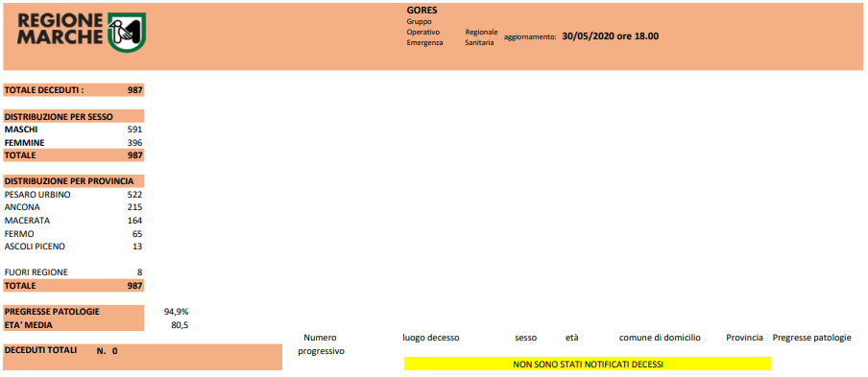Select the PESARO URBINO row
This screenshot has width=868, height=377.
74,195
